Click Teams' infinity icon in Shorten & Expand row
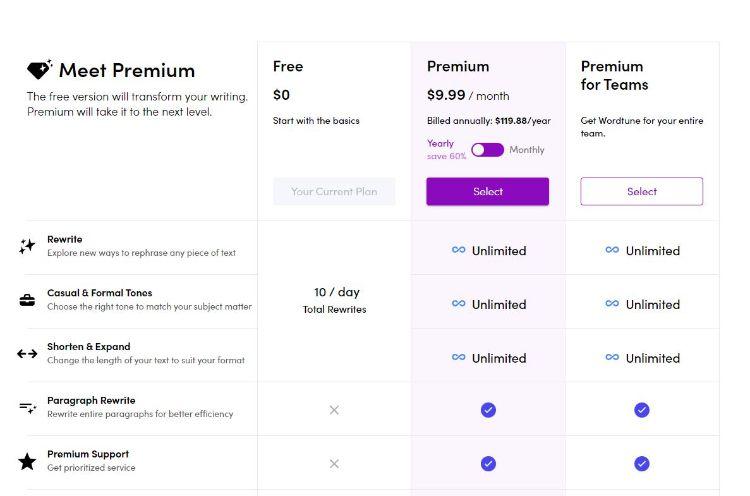This screenshot has width=750, height=496. click(x=612, y=357)
